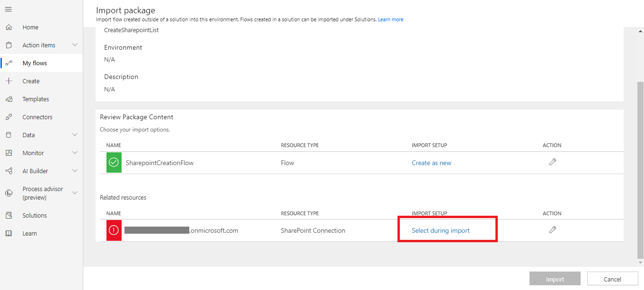Click the Flow resource type cell

(x=287, y=163)
